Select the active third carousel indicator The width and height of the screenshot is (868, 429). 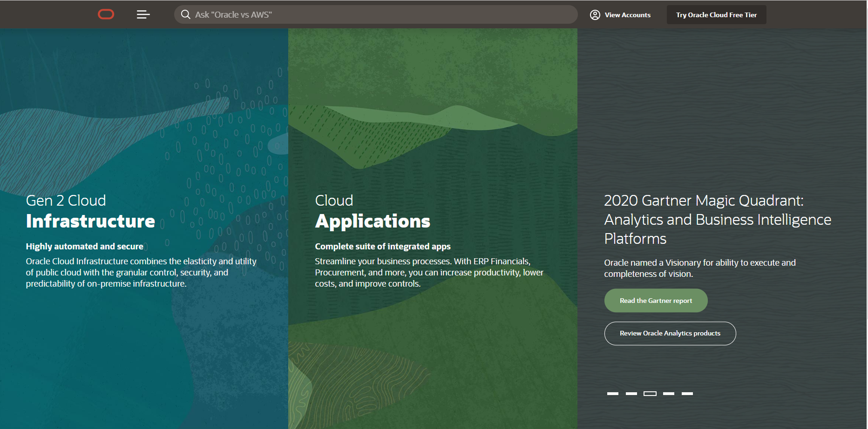[x=650, y=394]
